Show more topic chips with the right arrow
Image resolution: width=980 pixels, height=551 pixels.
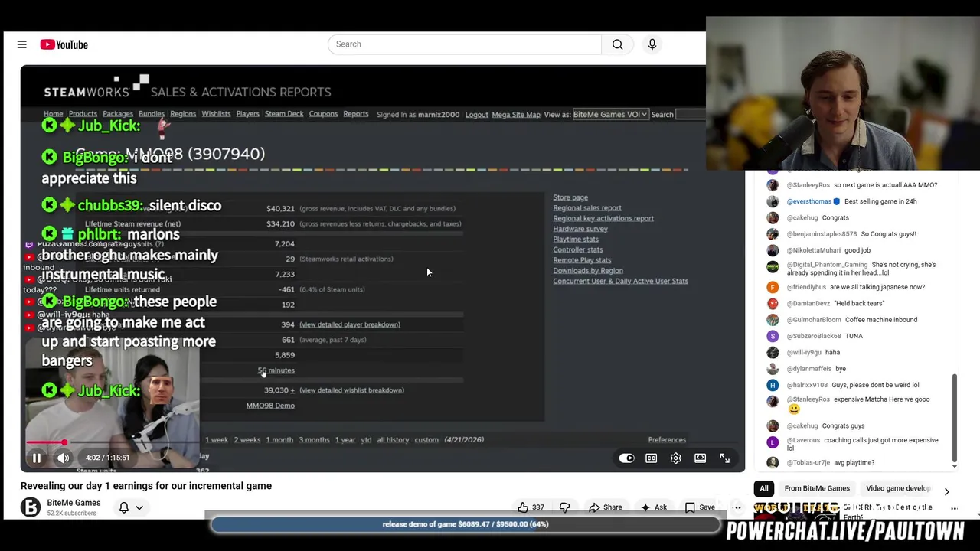pos(946,491)
